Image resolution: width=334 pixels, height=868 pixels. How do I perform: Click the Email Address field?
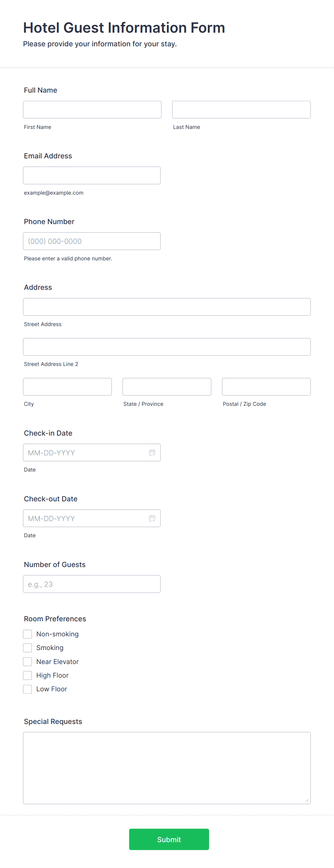[92, 175]
